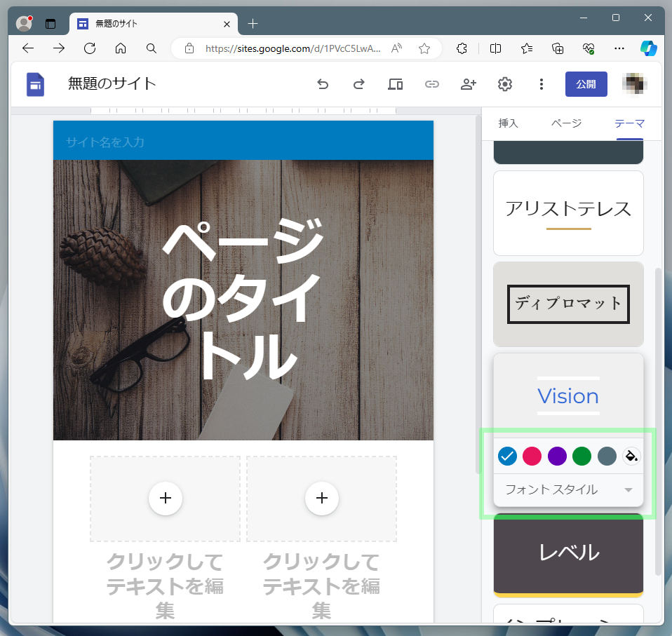
Task: Open the read aloud icon
Action: pyautogui.click(x=396, y=48)
